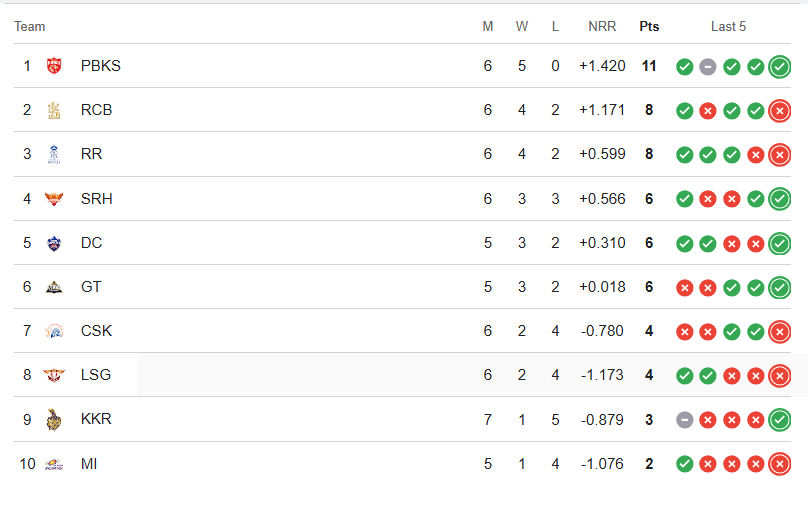Screen dimensions: 808x509
Task: Click the PBKS team logo
Action: (54, 66)
